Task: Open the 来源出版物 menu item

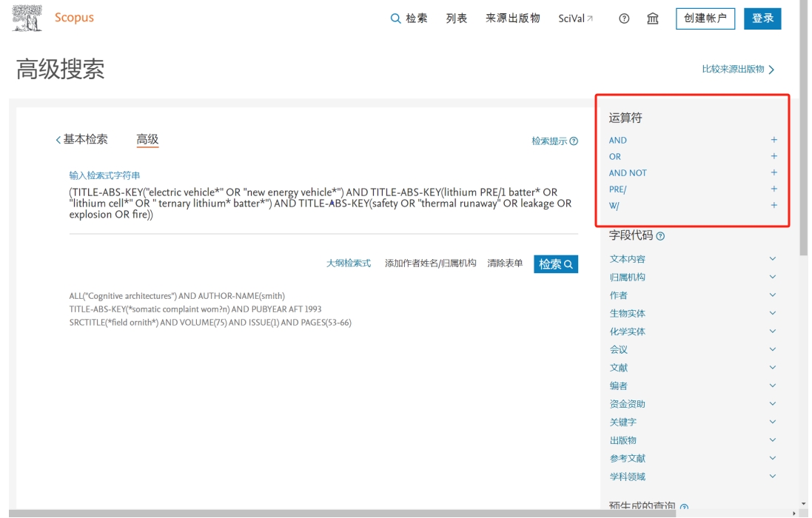Action: 513,18
